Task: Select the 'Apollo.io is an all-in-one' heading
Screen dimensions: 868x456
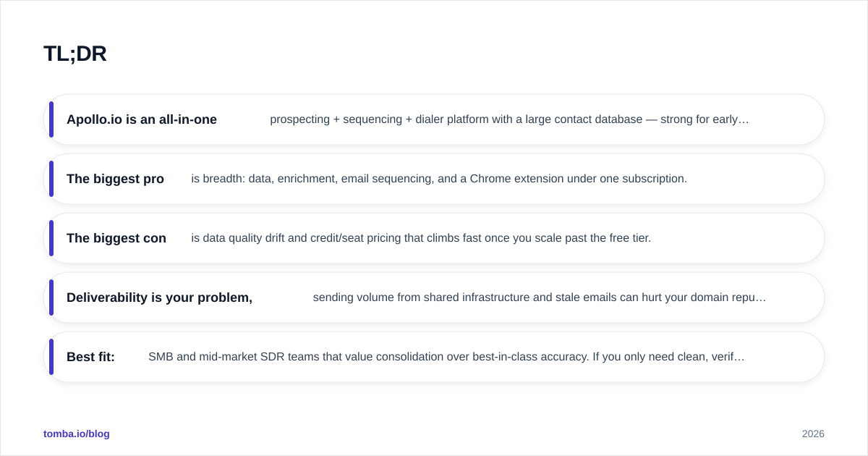Action: [x=142, y=119]
